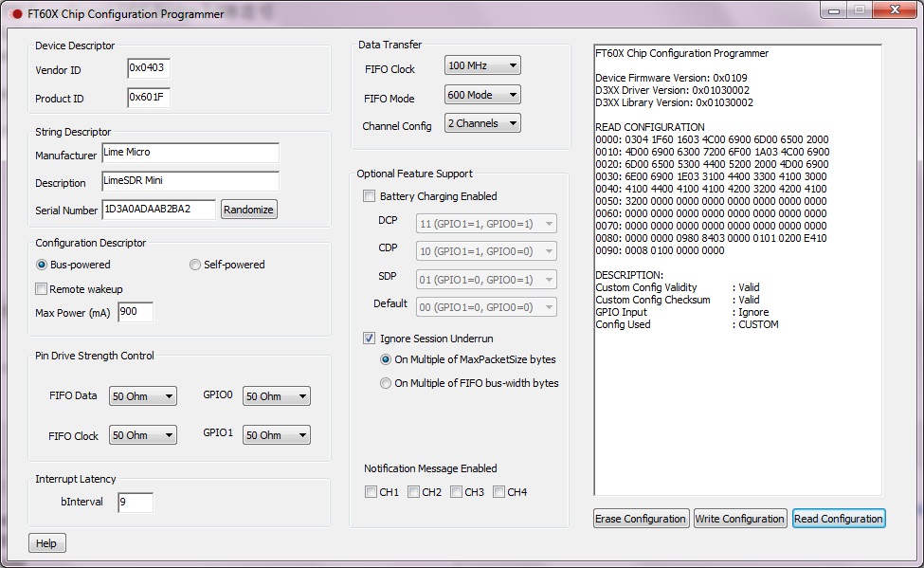The image size is (924, 568).
Task: Edit the Description text field
Action: pos(190,181)
